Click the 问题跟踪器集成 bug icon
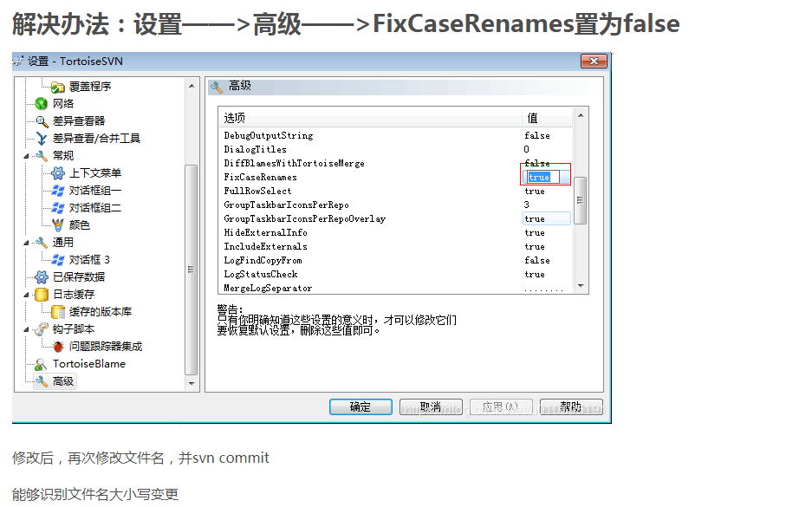 point(58,347)
